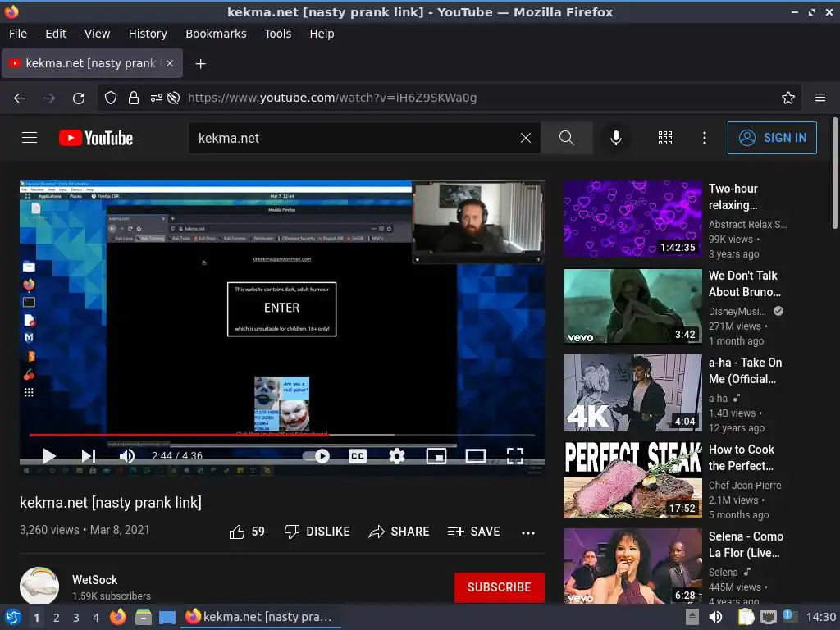The height and width of the screenshot is (630, 840).
Task: Search with voice microphone button
Action: [x=616, y=138]
